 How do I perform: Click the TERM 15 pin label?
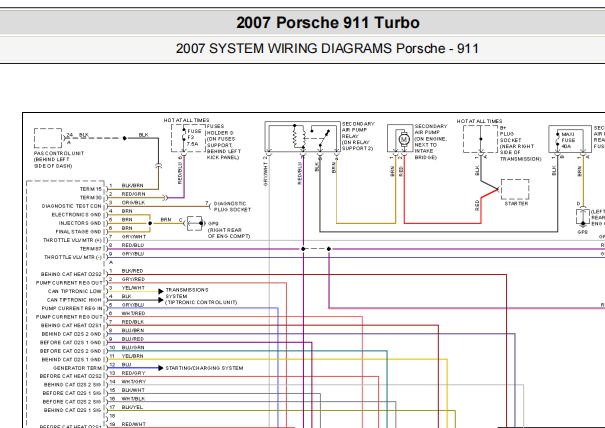click(91, 189)
